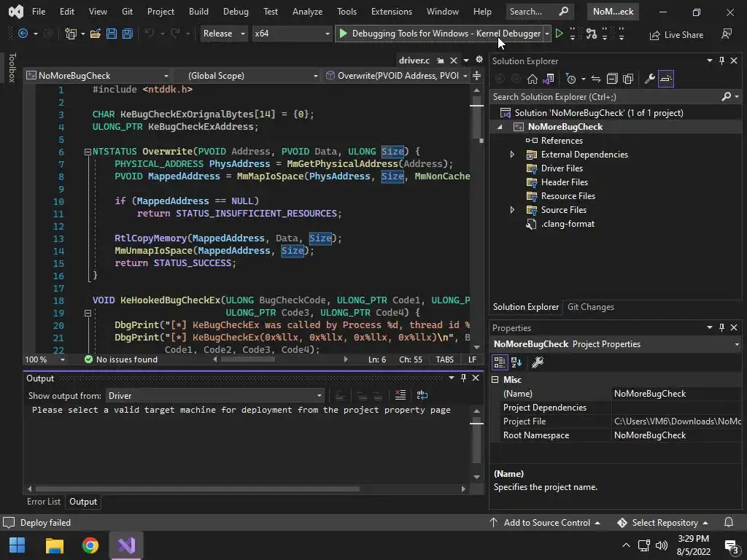Pin the driver.c tab
The width and height of the screenshot is (747, 560).
(441, 61)
